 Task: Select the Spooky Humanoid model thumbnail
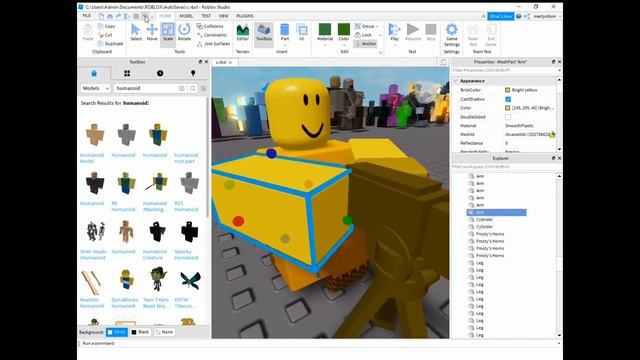point(189,231)
